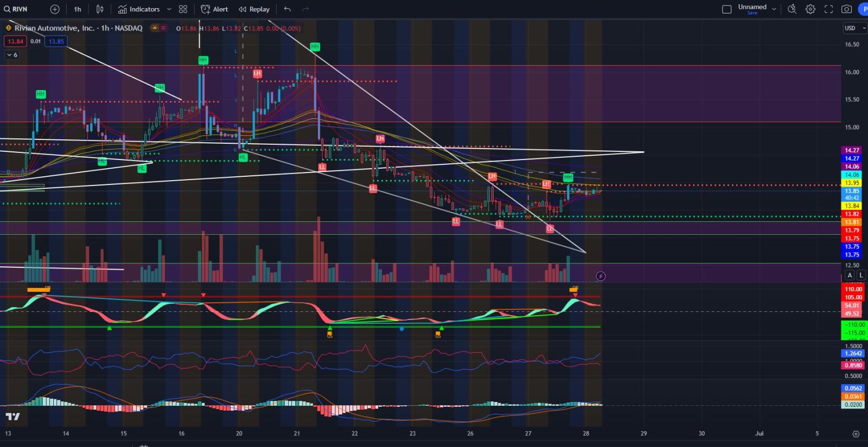Add a symbol to compare with plus icon
The width and height of the screenshot is (868, 447).
[x=55, y=9]
